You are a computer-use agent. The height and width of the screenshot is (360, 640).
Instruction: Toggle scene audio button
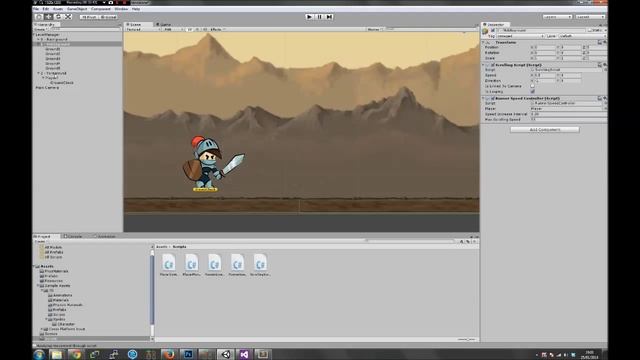point(205,29)
